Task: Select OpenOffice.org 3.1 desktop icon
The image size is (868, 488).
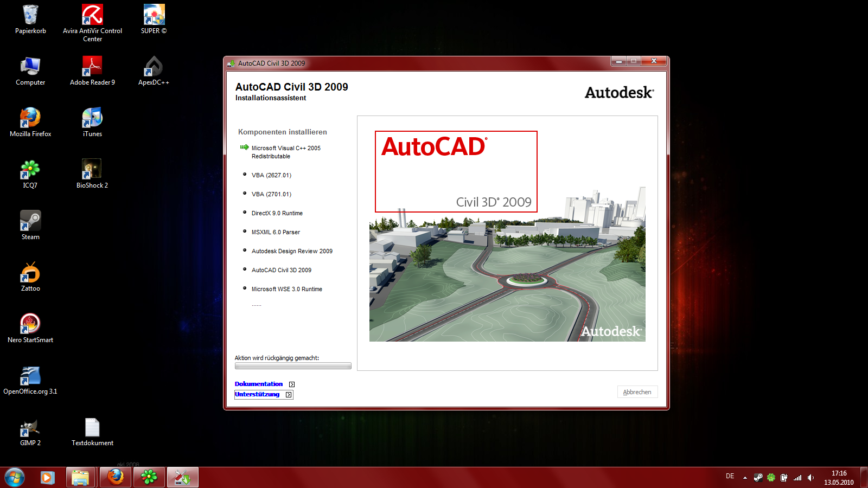Action: pos(30,380)
